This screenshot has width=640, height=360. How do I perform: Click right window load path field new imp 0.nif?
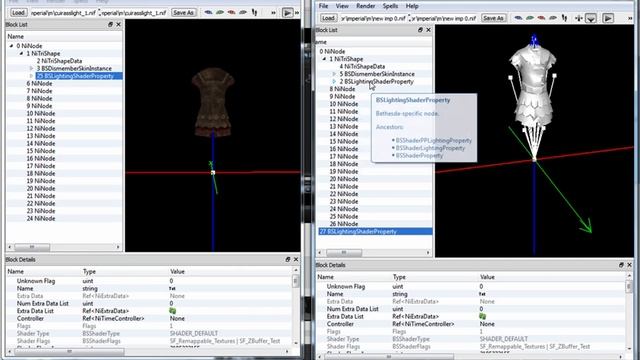[x=373, y=18]
